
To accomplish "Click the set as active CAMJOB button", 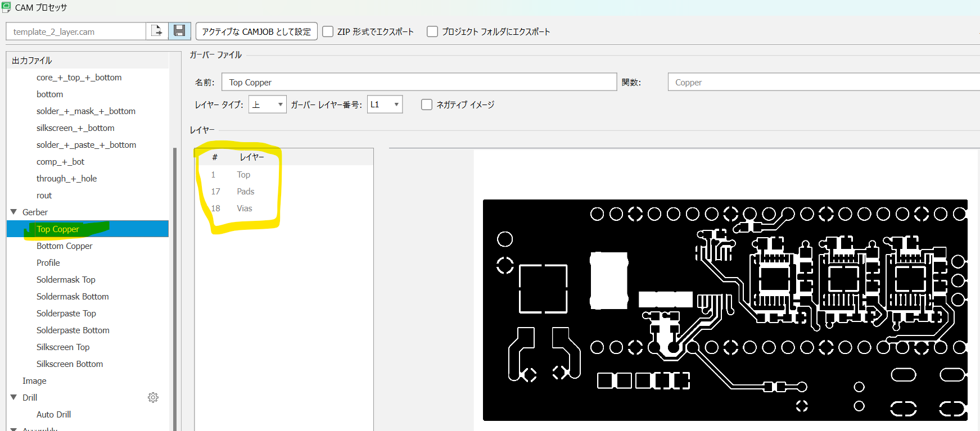I will point(256,31).
